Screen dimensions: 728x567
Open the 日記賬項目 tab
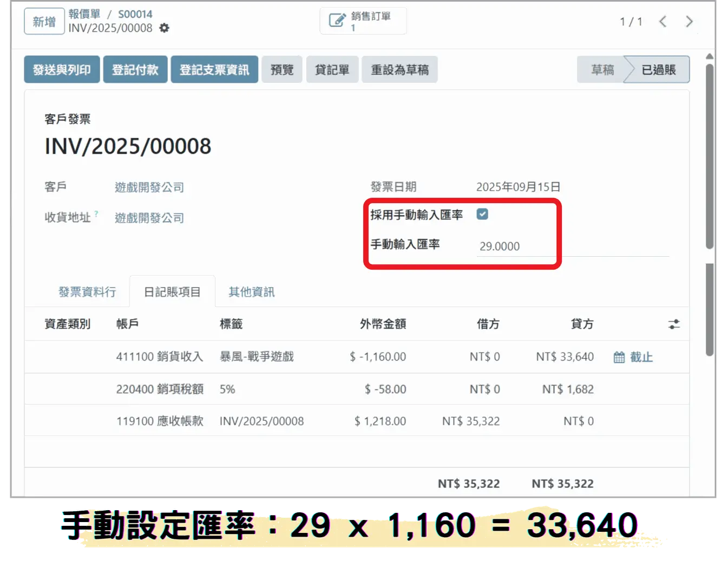[x=172, y=292]
